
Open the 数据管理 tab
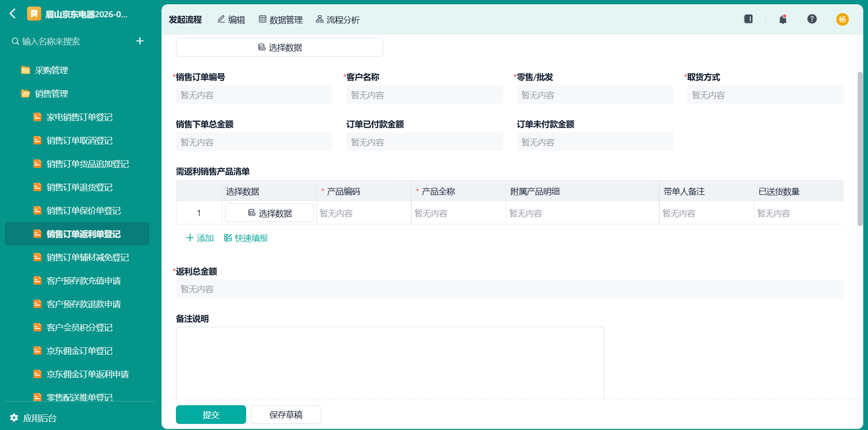(281, 20)
